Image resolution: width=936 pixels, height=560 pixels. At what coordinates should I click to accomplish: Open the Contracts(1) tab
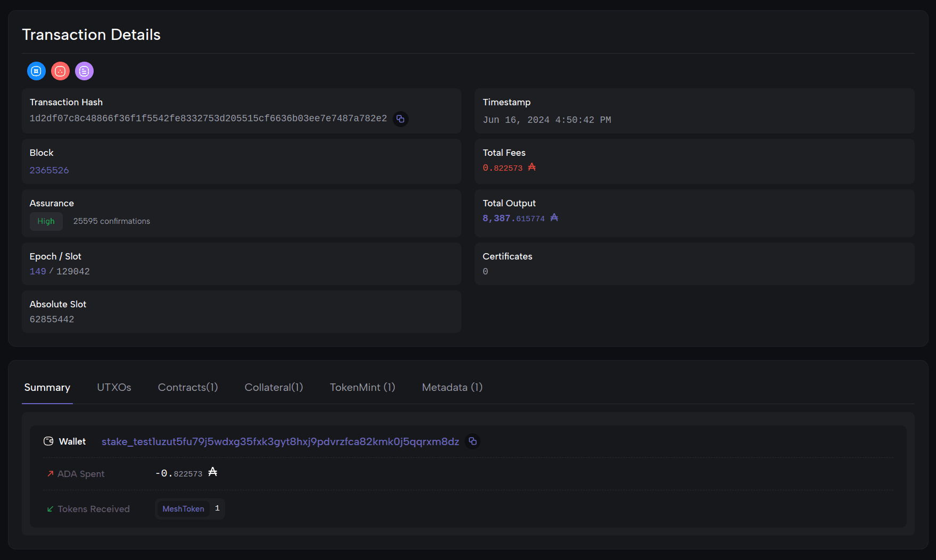click(187, 387)
